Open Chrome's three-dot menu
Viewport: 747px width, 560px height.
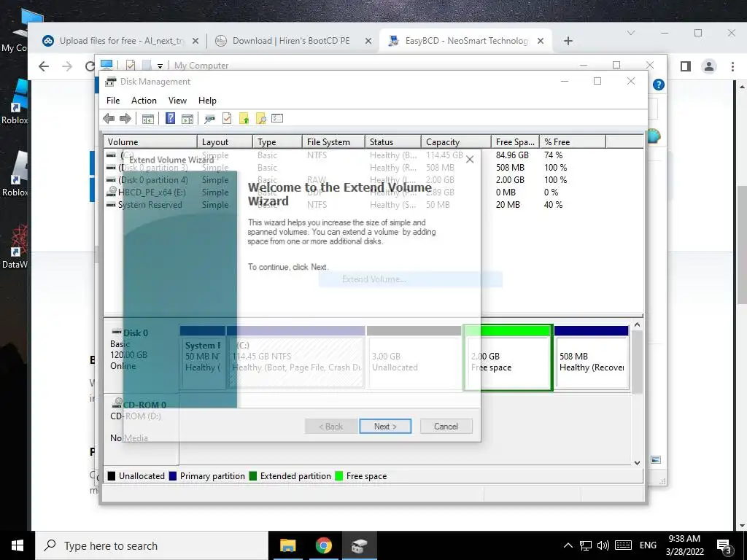pos(732,66)
